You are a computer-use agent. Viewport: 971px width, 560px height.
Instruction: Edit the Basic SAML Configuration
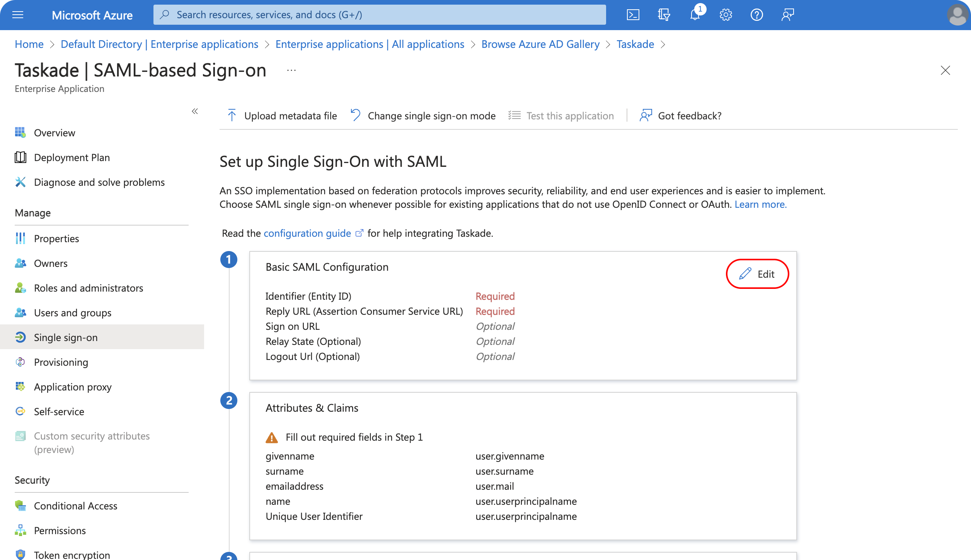pyautogui.click(x=757, y=274)
